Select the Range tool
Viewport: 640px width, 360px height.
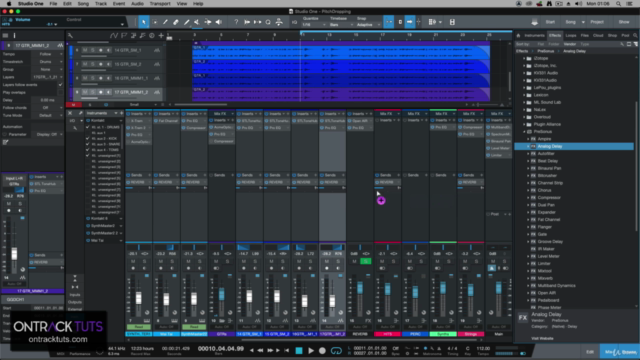tap(154, 22)
